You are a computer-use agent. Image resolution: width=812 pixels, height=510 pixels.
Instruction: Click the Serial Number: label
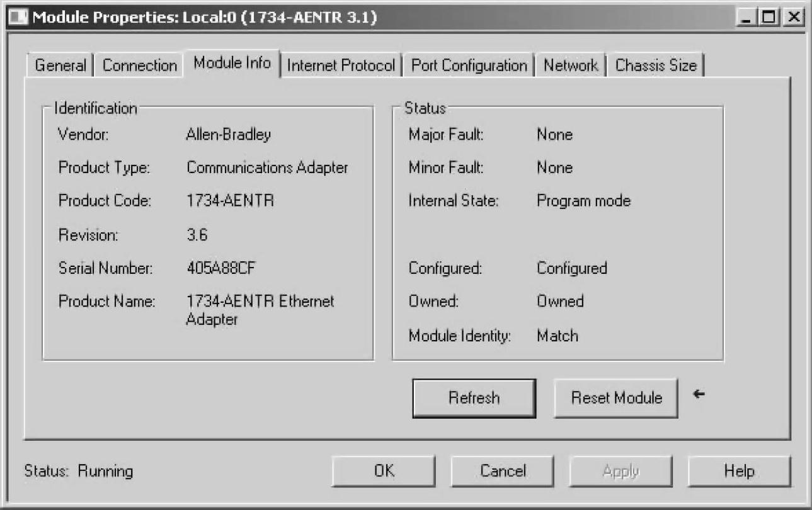[106, 269]
